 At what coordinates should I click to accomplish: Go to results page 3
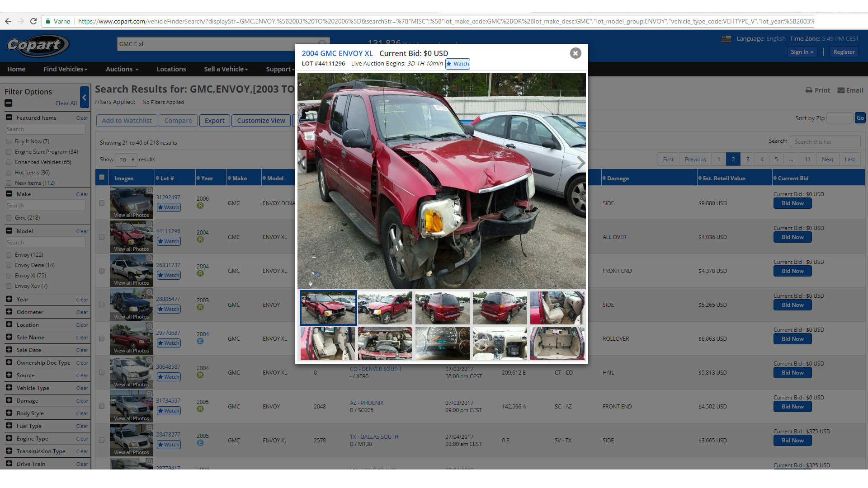747,160
